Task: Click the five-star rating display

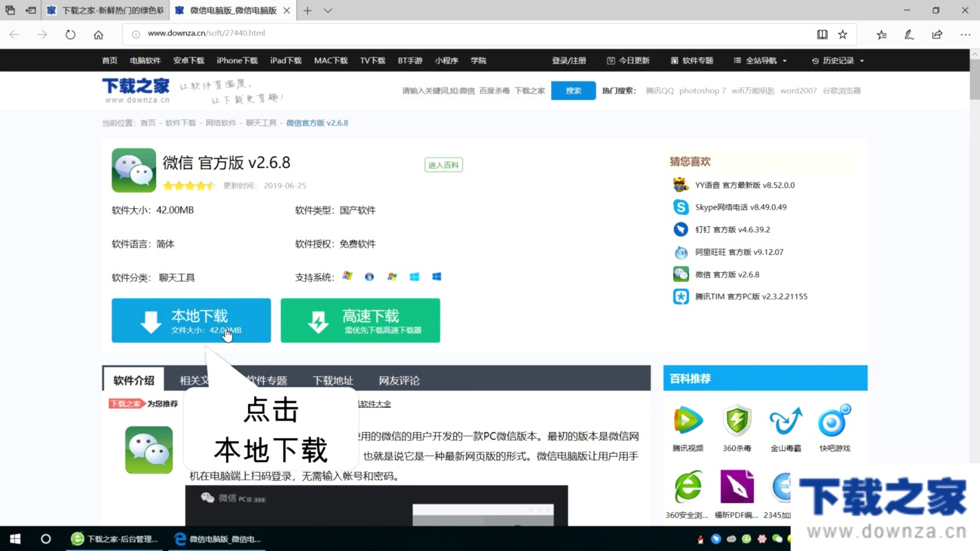Action: (x=189, y=186)
